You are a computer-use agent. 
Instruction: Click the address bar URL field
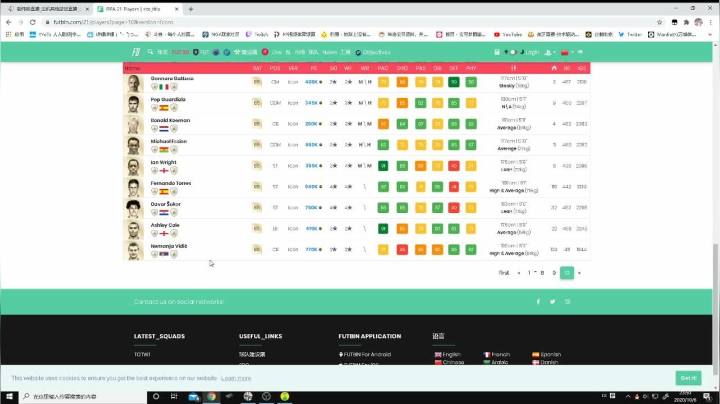(x=349, y=22)
